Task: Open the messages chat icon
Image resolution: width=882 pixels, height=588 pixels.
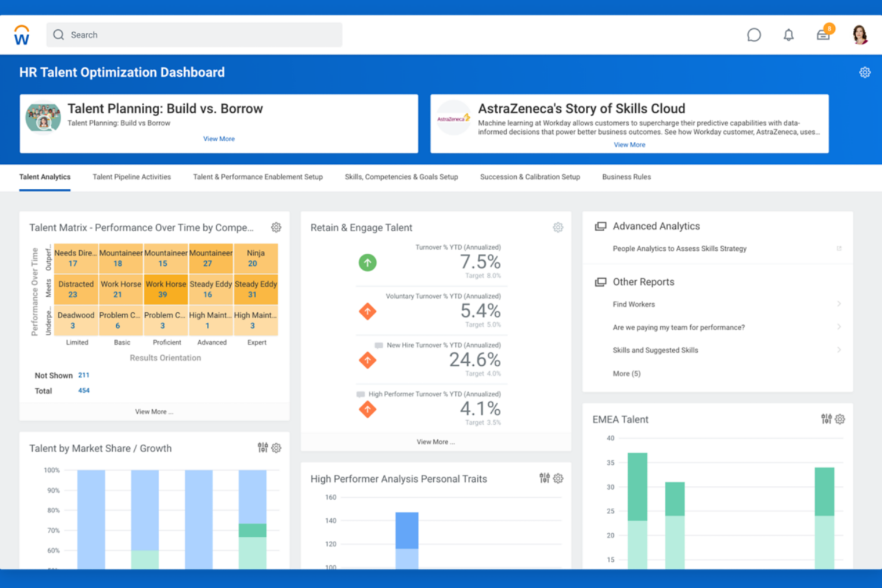Action: click(x=753, y=35)
